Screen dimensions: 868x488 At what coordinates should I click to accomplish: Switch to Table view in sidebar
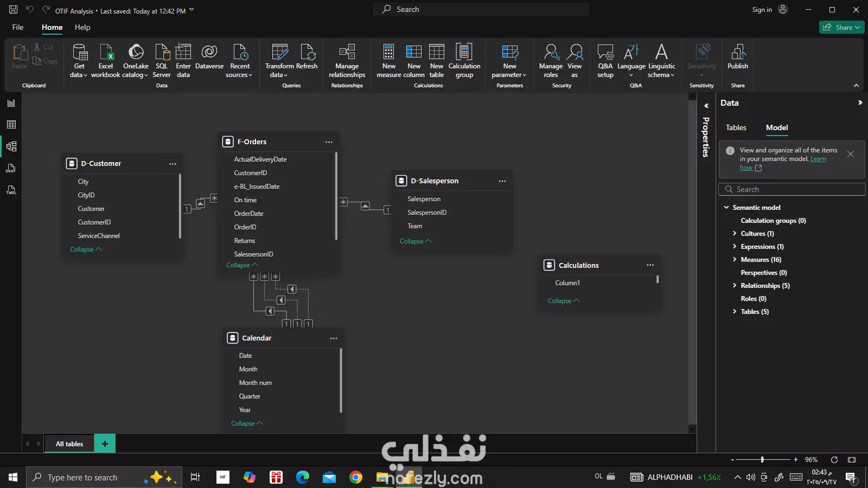tap(11, 125)
